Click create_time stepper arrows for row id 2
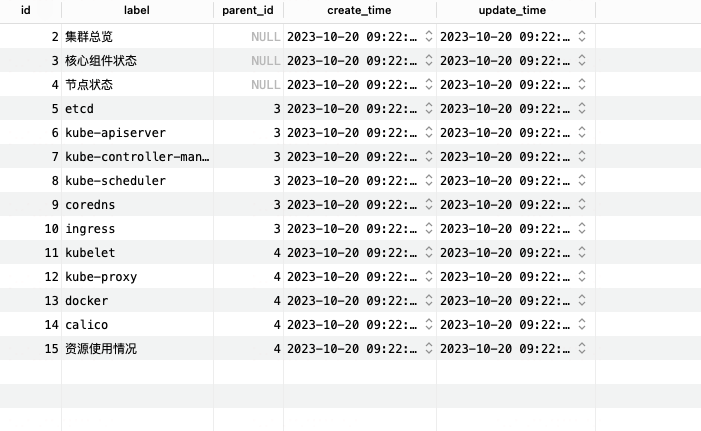 click(429, 36)
